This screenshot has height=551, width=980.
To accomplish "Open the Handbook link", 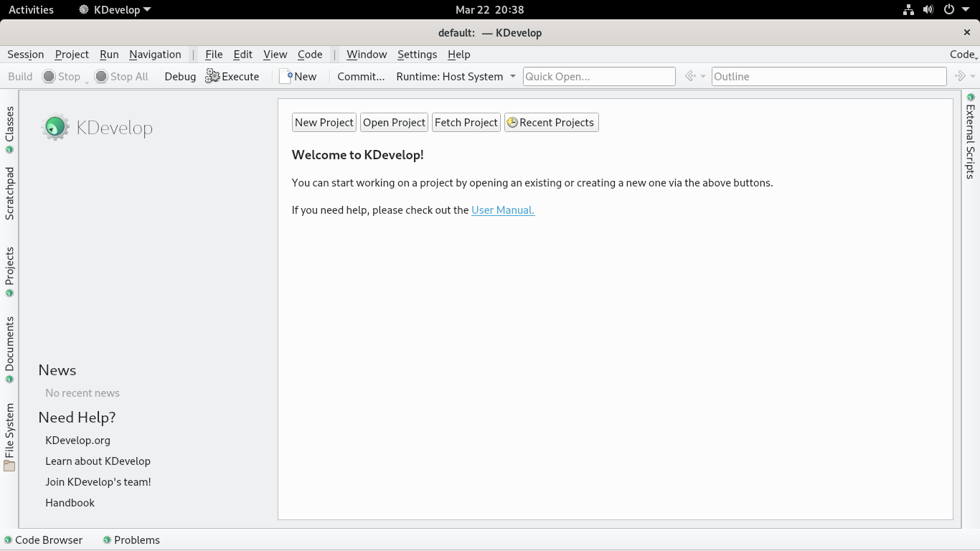I will click(x=70, y=503).
